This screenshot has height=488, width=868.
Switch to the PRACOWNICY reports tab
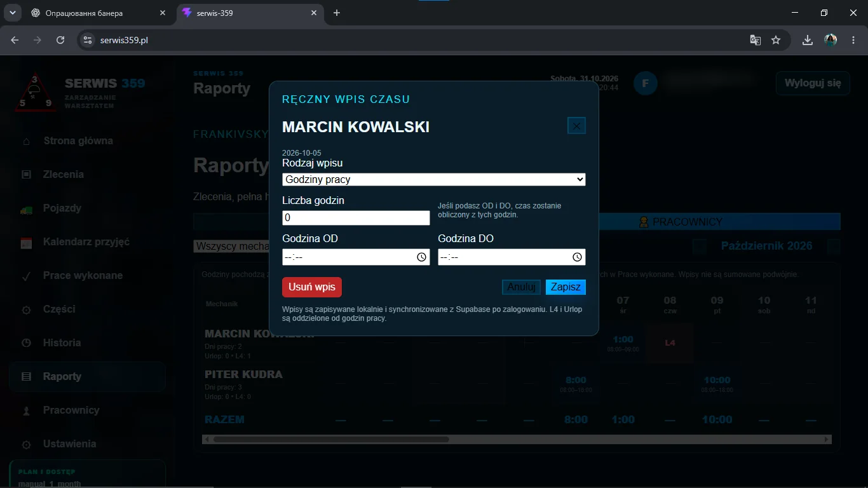[x=680, y=222]
